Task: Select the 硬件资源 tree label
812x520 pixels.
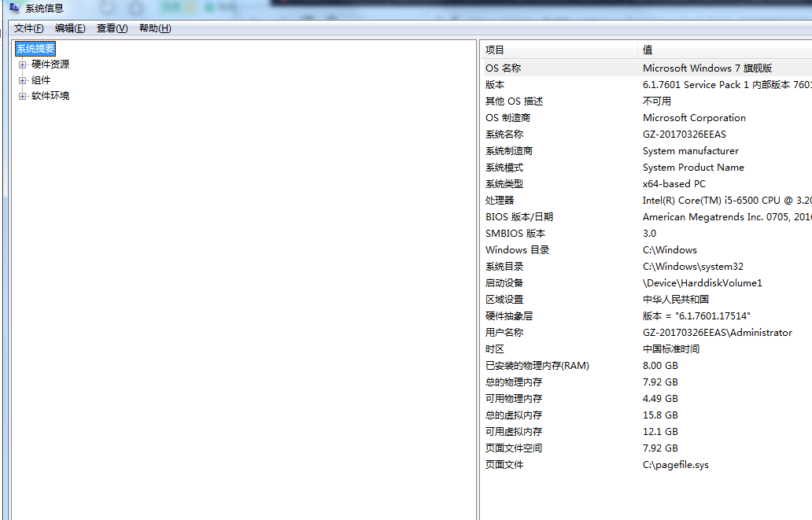Action: pyautogui.click(x=50, y=65)
